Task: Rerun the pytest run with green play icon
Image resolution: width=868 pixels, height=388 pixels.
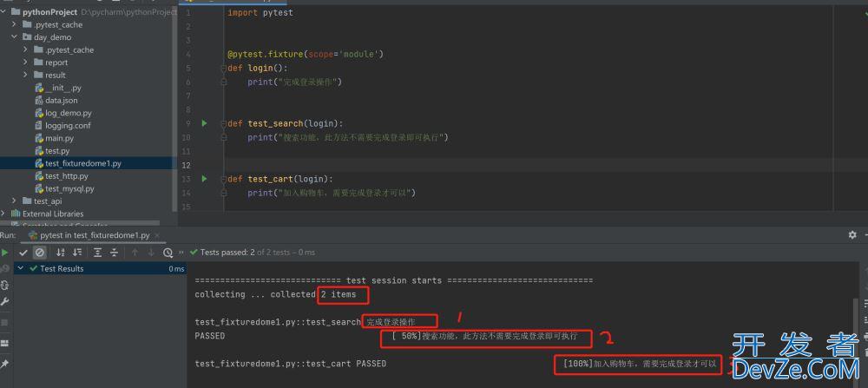Action: tap(5, 253)
